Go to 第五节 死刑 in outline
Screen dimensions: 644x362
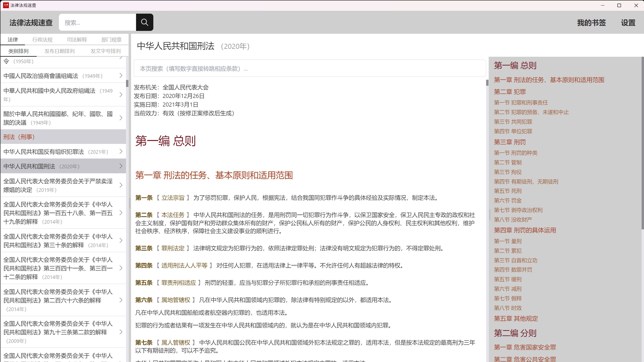click(x=507, y=191)
